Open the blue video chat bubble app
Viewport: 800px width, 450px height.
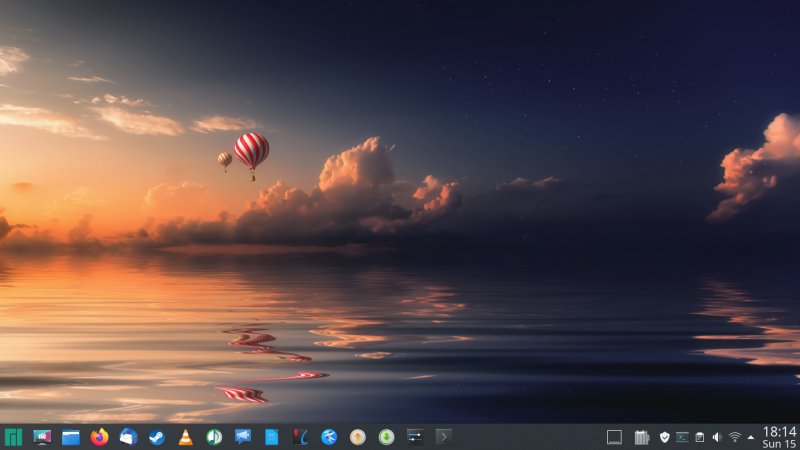243,437
